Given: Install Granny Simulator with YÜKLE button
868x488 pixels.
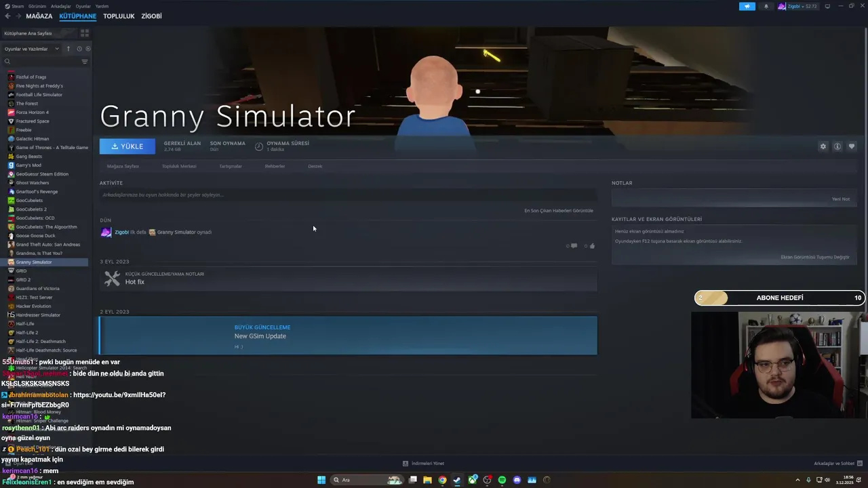Looking at the screenshot, I should [x=127, y=146].
